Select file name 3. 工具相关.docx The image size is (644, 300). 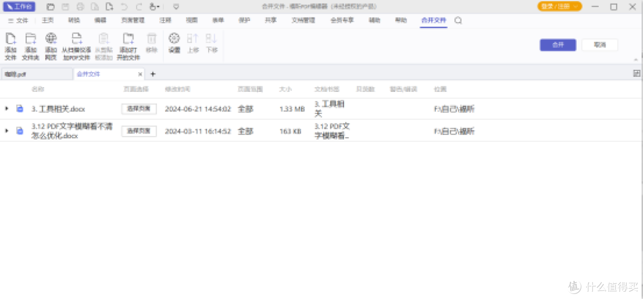(58, 109)
